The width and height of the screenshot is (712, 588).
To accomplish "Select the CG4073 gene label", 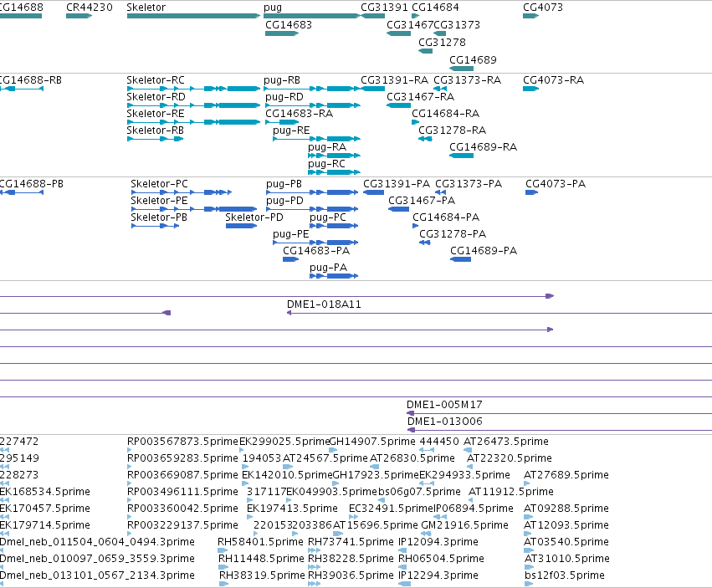I will tap(543, 8).
